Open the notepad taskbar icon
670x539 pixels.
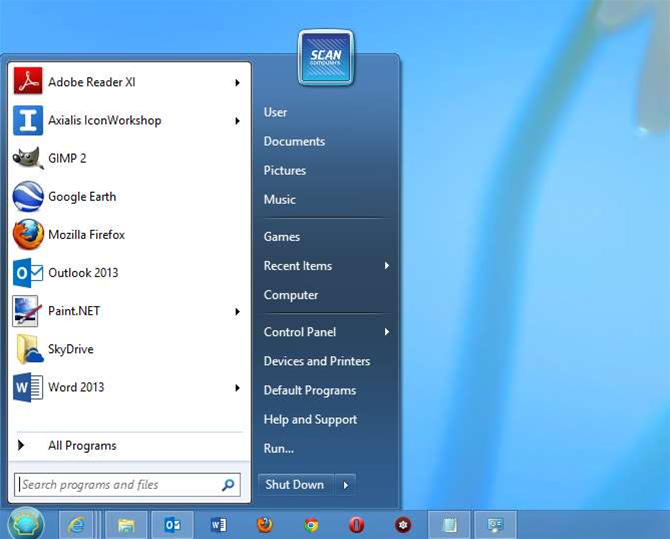point(449,524)
